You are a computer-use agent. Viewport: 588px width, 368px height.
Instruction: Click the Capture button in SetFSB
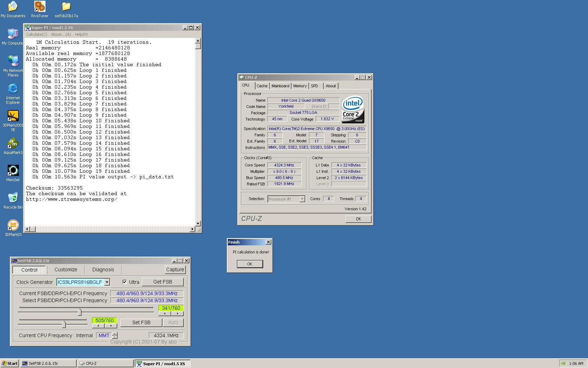pos(175,270)
